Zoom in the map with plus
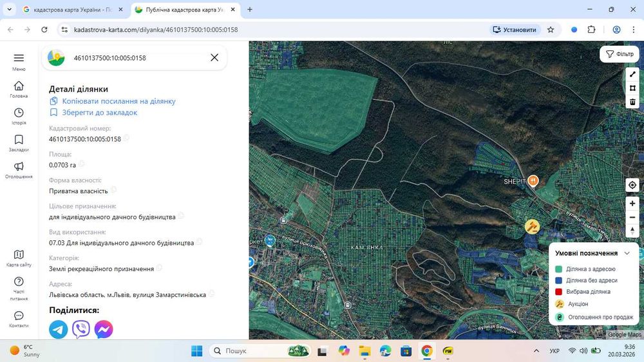This screenshot has height=362, width=644. (632, 204)
